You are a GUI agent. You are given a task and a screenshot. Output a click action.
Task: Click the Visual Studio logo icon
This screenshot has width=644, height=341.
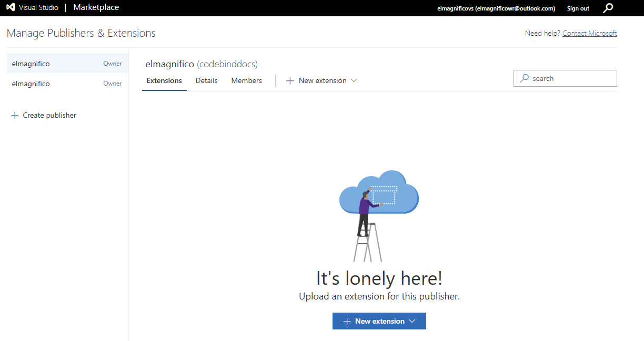tap(11, 8)
